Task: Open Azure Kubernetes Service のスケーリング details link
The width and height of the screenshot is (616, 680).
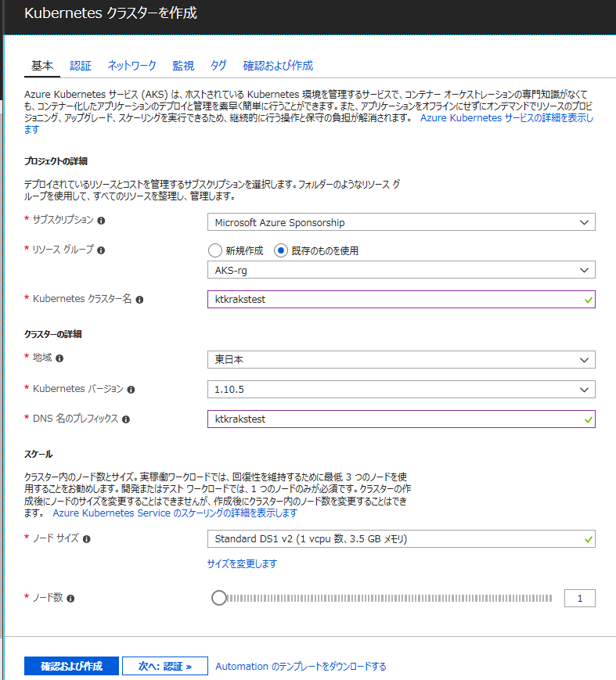Action: click(x=175, y=513)
